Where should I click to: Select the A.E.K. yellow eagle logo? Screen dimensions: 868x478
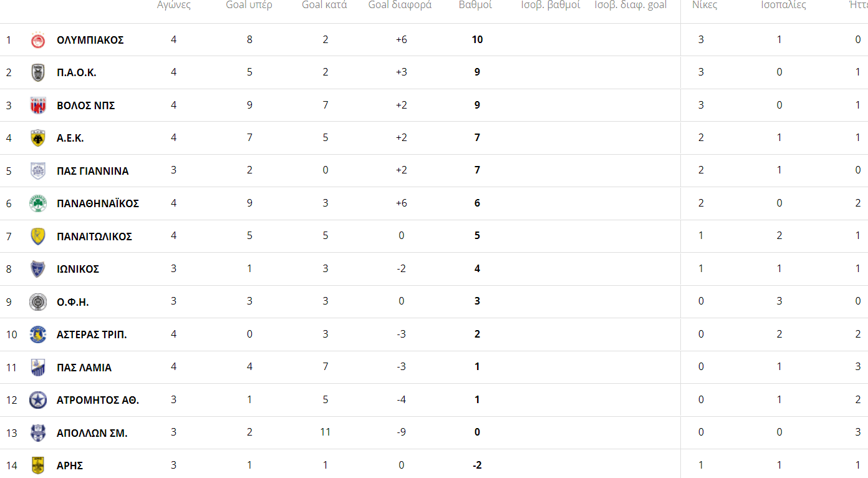38,138
